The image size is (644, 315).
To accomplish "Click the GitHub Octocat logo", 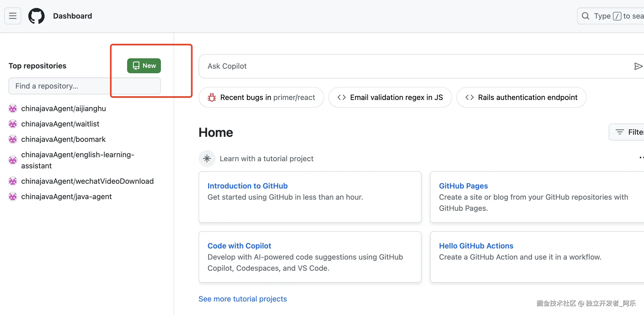I will point(36,16).
